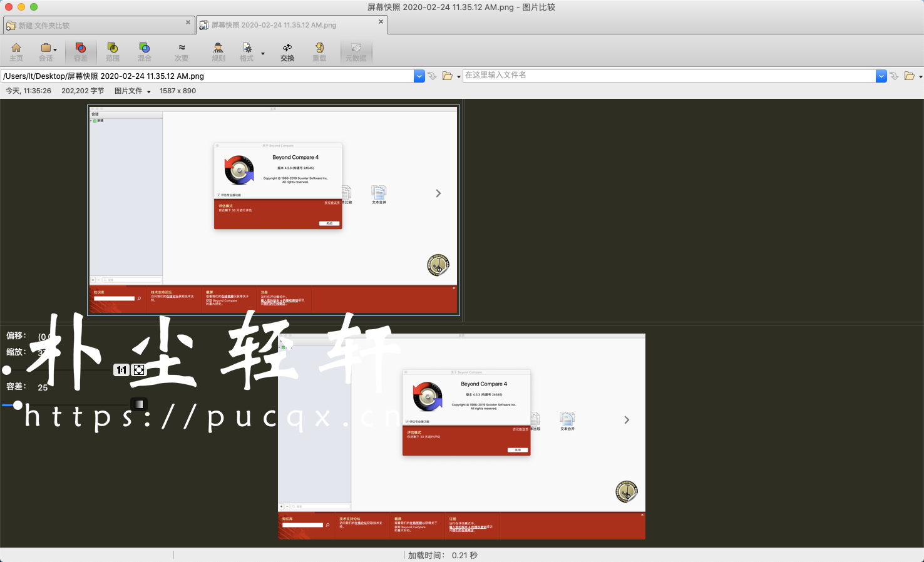Toggle the 混合 blend view mode

click(x=145, y=52)
